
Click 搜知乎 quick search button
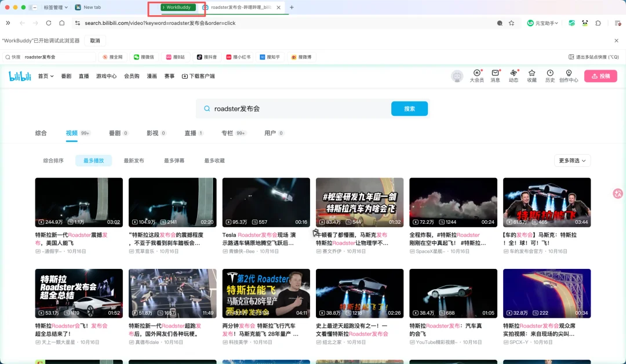[x=270, y=57]
